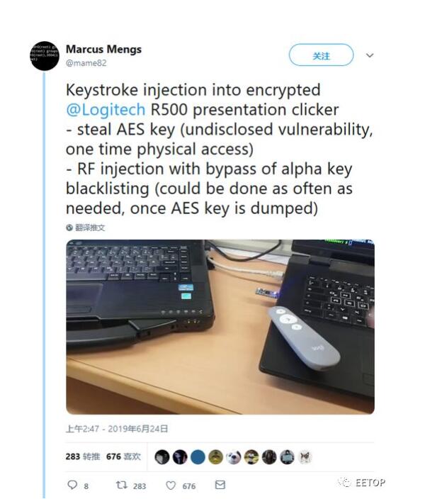Open the envelope direct message icon
The image size is (425, 504).
pyautogui.click(x=220, y=485)
